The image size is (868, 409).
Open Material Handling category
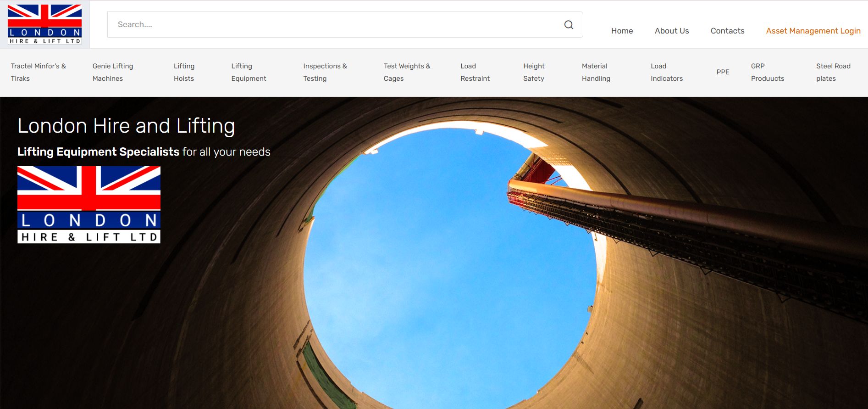[x=596, y=72]
